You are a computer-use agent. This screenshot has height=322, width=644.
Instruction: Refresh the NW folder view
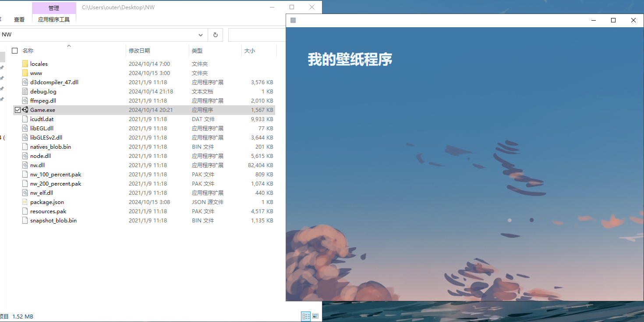coord(216,35)
